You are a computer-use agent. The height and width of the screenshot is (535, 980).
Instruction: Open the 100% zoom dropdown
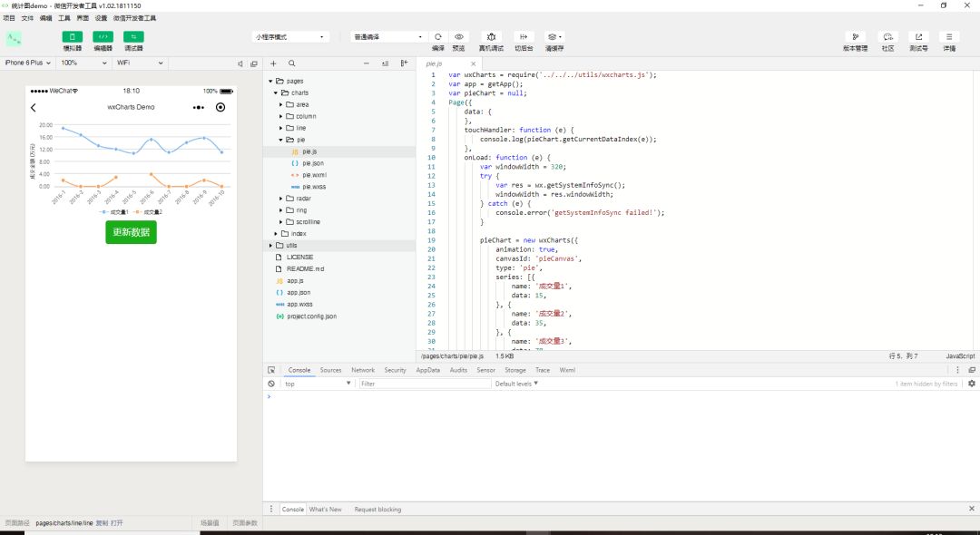84,63
